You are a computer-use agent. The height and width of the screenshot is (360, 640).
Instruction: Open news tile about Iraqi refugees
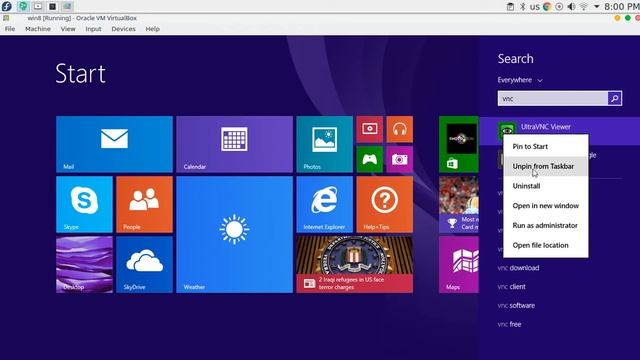355,264
